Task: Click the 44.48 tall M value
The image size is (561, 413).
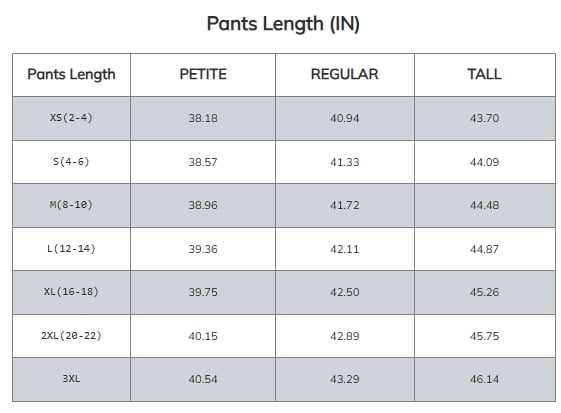Action: pyautogui.click(x=484, y=205)
